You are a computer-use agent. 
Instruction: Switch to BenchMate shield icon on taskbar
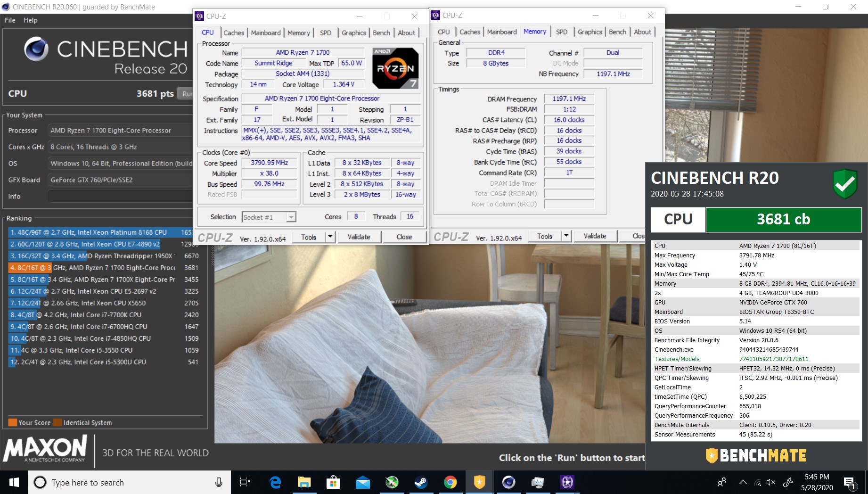(x=479, y=482)
